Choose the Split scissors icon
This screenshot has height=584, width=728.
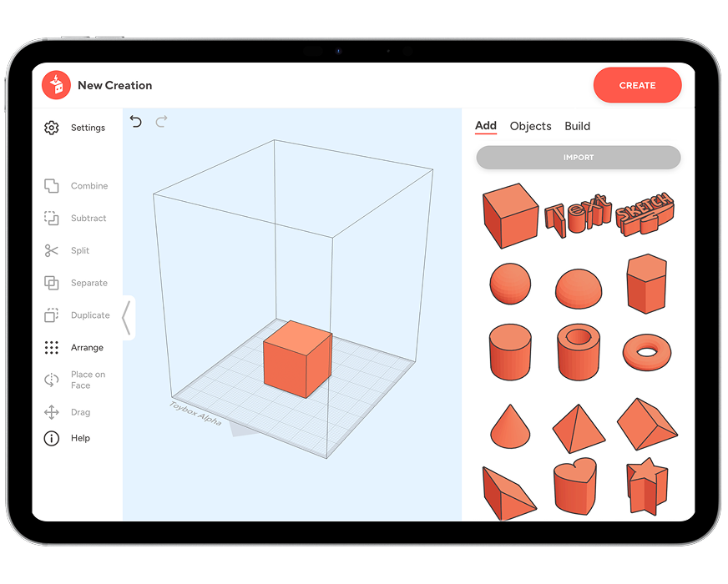(x=52, y=250)
